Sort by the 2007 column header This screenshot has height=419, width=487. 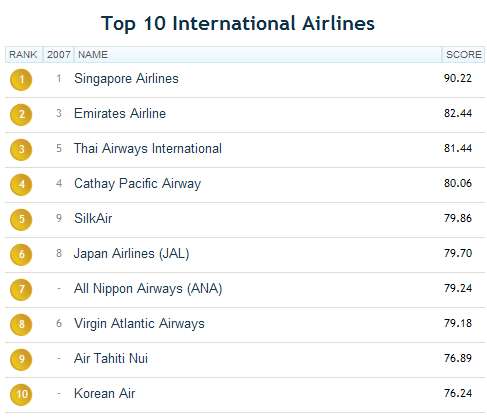pos(59,55)
